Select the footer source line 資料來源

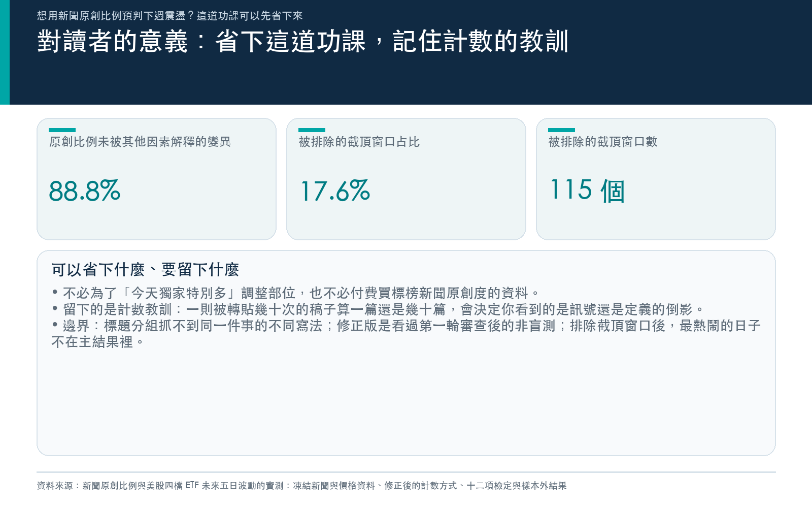[x=302, y=486]
